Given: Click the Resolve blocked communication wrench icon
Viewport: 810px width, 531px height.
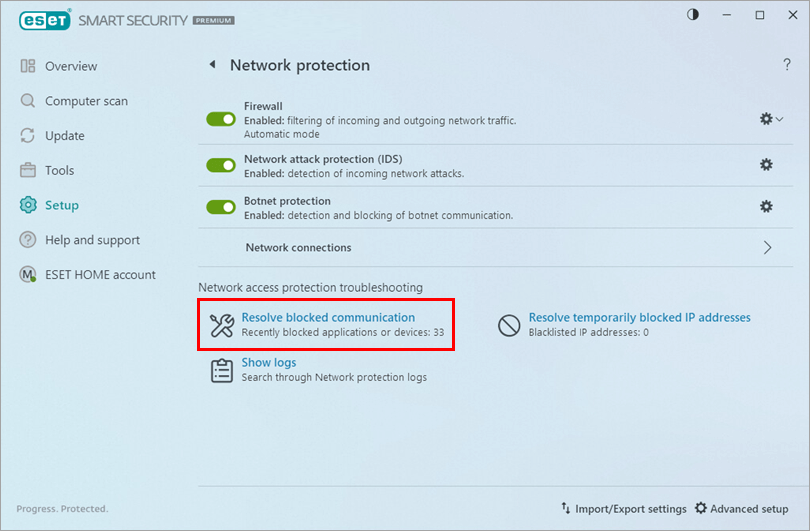Looking at the screenshot, I should click(x=222, y=324).
